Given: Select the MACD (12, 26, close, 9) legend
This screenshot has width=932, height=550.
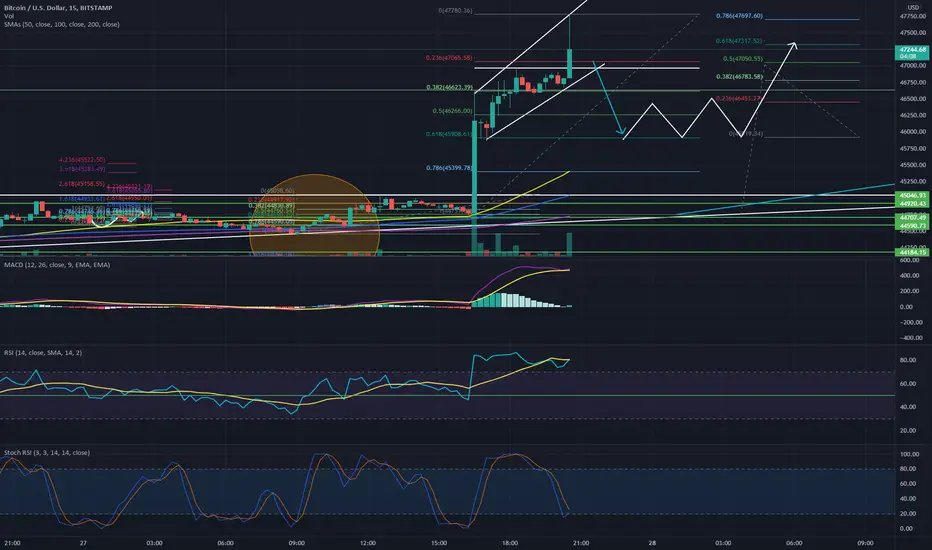Looking at the screenshot, I should coord(57,265).
